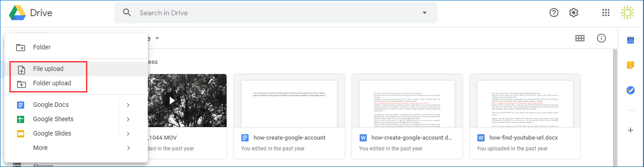Viewport: 644px width, 167px height.
Task: Open the how-create-google-account document preview
Action: [x=289, y=101]
